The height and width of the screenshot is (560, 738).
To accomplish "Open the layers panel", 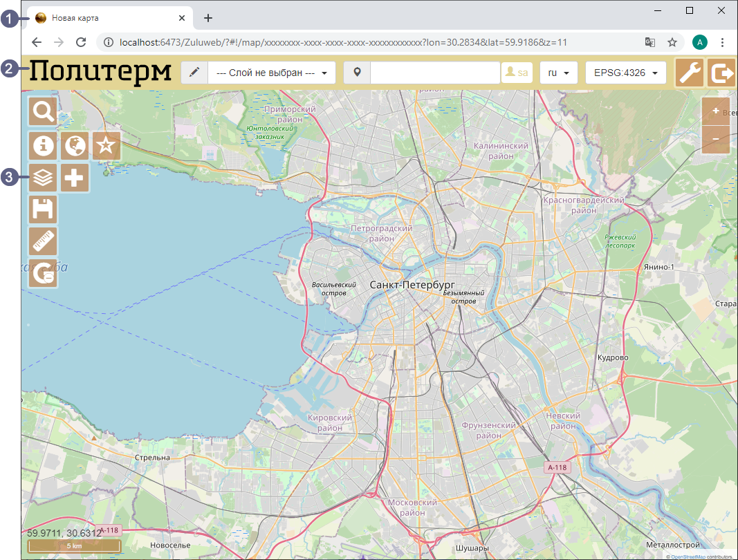I will pyautogui.click(x=43, y=178).
